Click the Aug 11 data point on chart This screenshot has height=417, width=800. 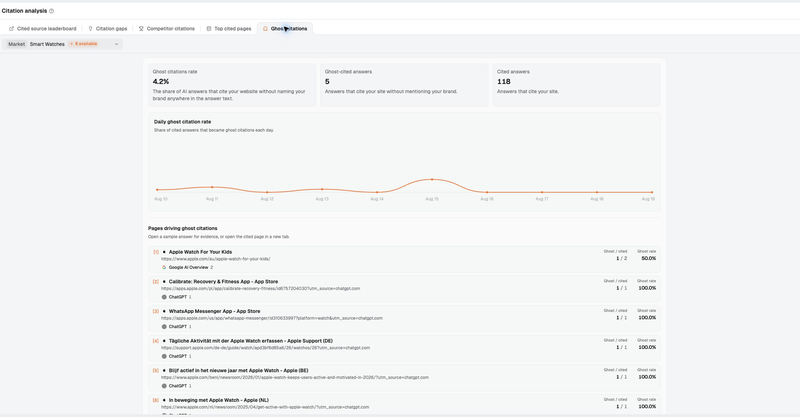[212, 187]
